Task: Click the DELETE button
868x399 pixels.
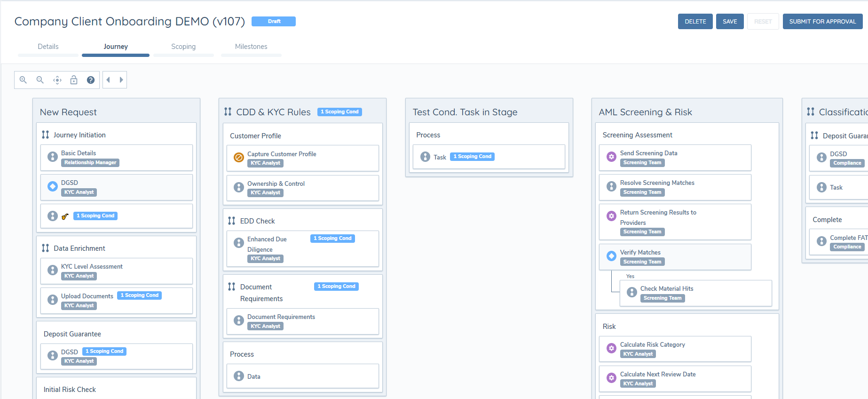Action: coord(695,22)
